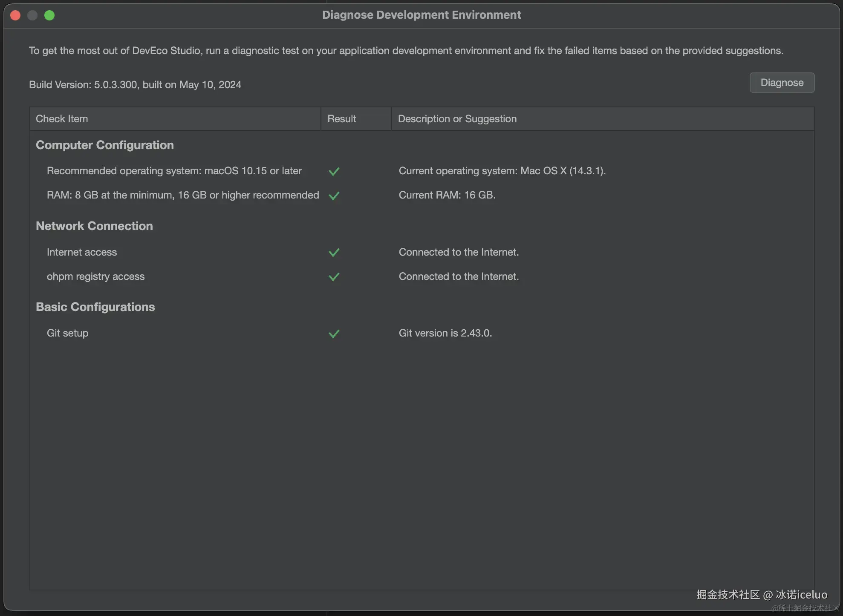This screenshot has height=616, width=843.
Task: Click the checkmark for ohpm registry access
Action: pyautogui.click(x=334, y=277)
